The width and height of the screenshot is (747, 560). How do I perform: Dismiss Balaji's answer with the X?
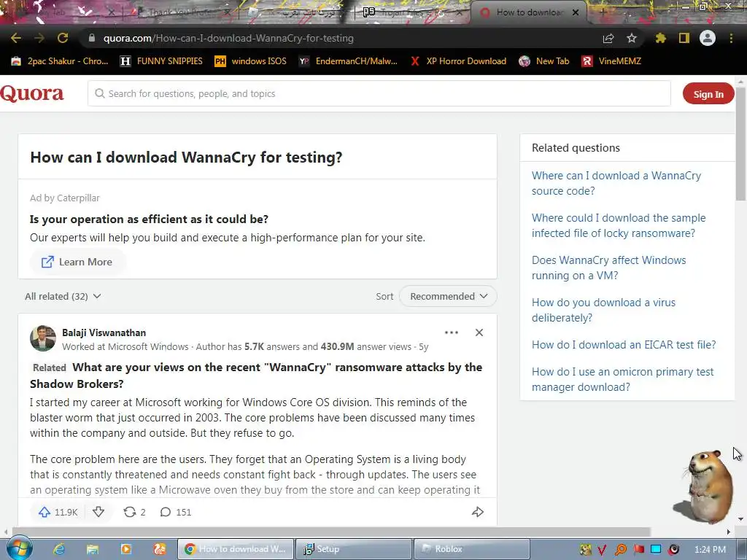pos(479,332)
